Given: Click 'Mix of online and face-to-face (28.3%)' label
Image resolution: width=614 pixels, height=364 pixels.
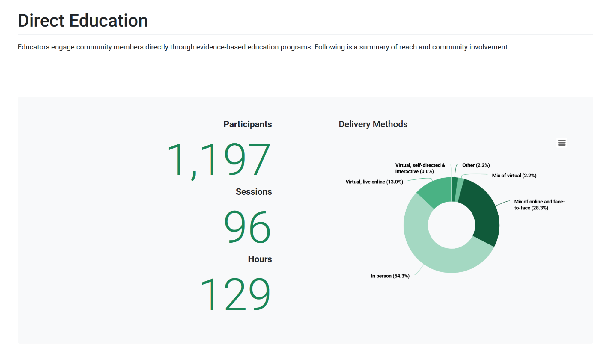Looking at the screenshot, I should click(539, 205).
